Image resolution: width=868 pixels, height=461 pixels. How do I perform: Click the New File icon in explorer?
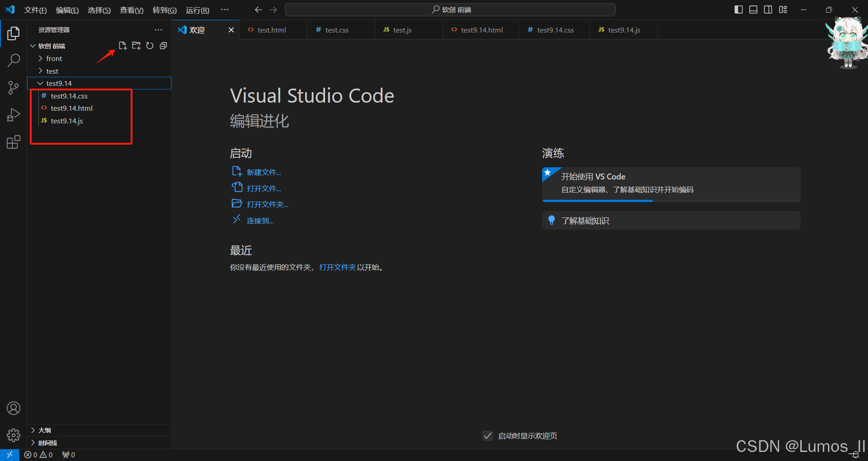click(x=123, y=46)
